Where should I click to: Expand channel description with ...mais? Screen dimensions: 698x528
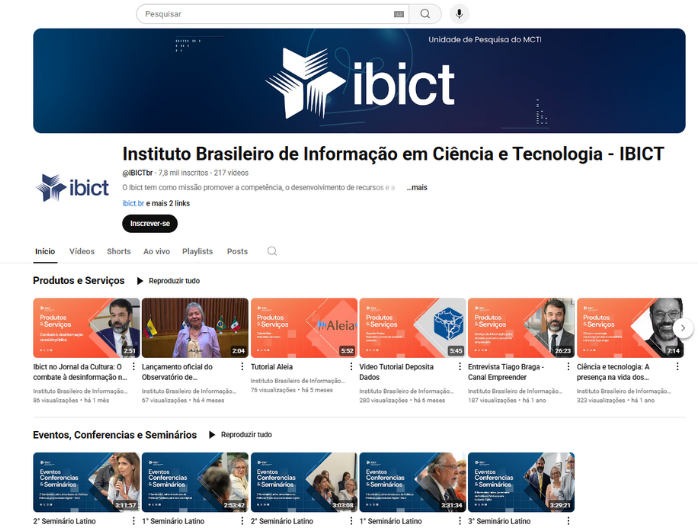[417, 187]
